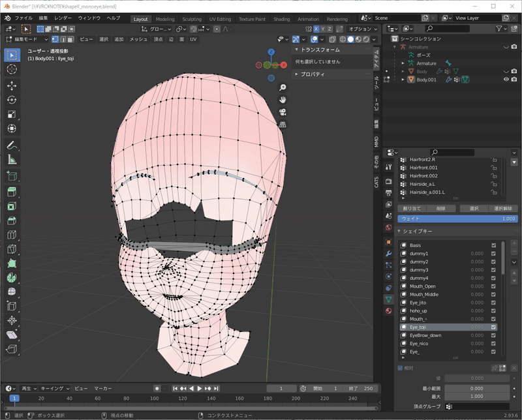522x420 pixels.
Task: Click the 選択 button under vertex groups
Action: point(474,209)
